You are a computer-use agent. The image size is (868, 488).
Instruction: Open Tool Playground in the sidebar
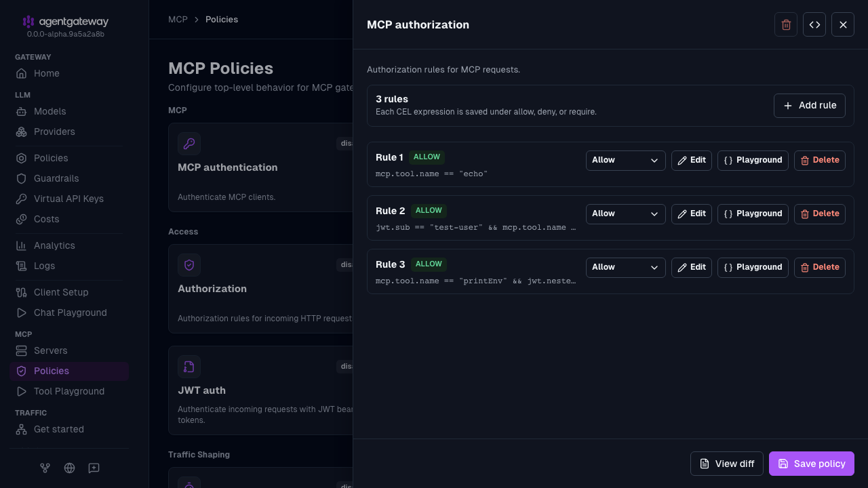(x=69, y=391)
